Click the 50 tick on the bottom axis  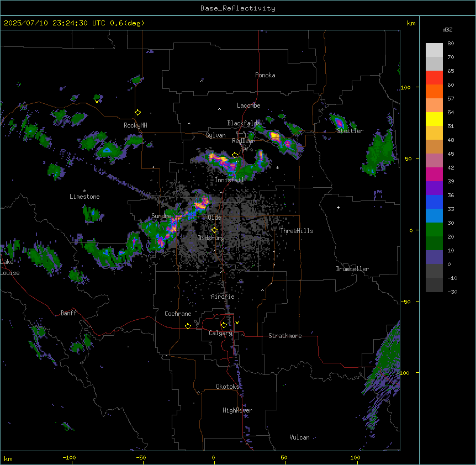point(284,457)
